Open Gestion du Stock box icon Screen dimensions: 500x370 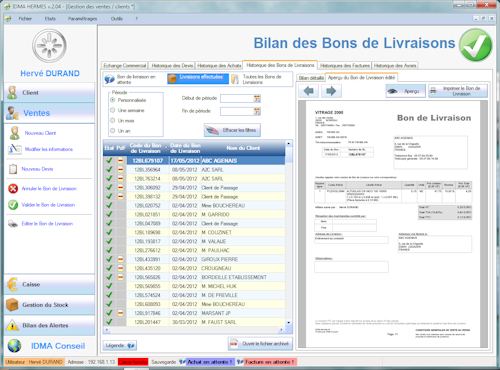(12, 305)
